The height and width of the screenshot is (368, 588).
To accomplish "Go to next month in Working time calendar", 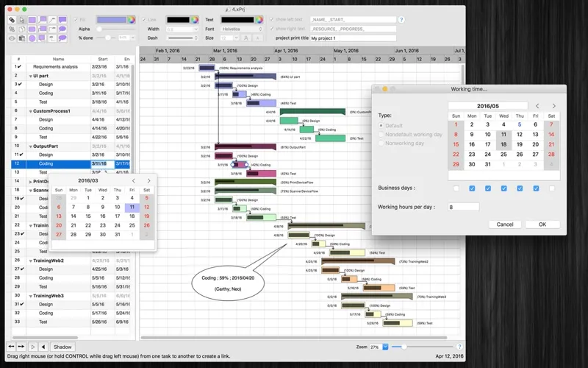I will (553, 106).
